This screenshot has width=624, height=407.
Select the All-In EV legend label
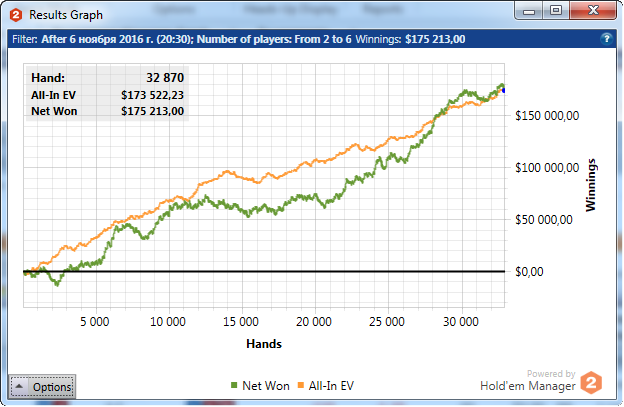tap(331, 386)
